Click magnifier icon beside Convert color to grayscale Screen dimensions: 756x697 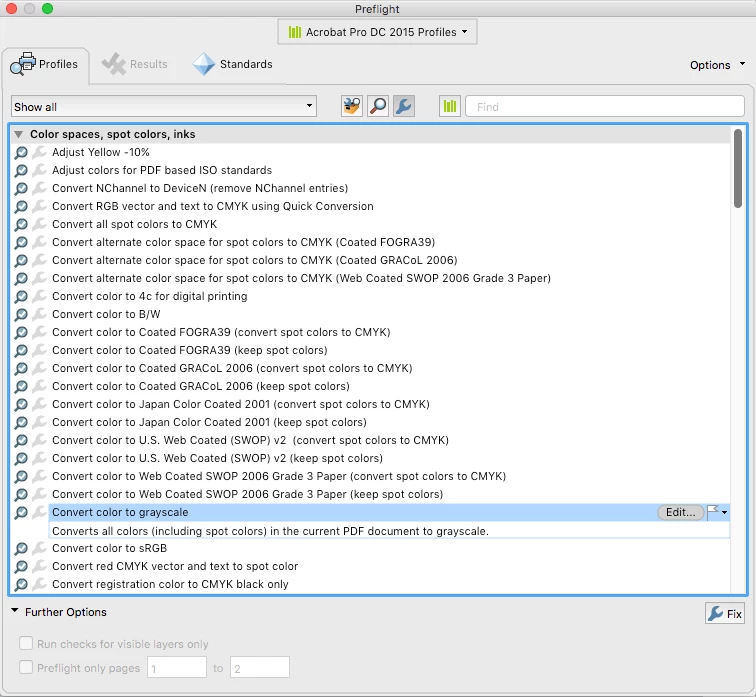[x=21, y=512]
